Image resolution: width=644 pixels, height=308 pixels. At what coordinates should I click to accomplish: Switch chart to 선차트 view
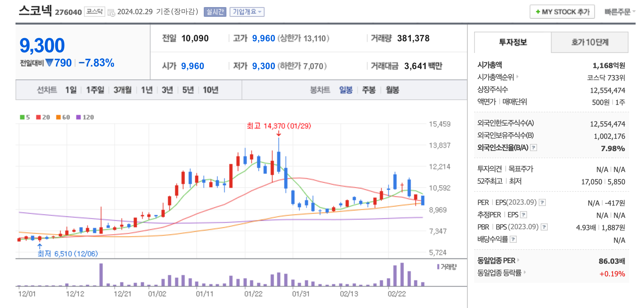47,90
